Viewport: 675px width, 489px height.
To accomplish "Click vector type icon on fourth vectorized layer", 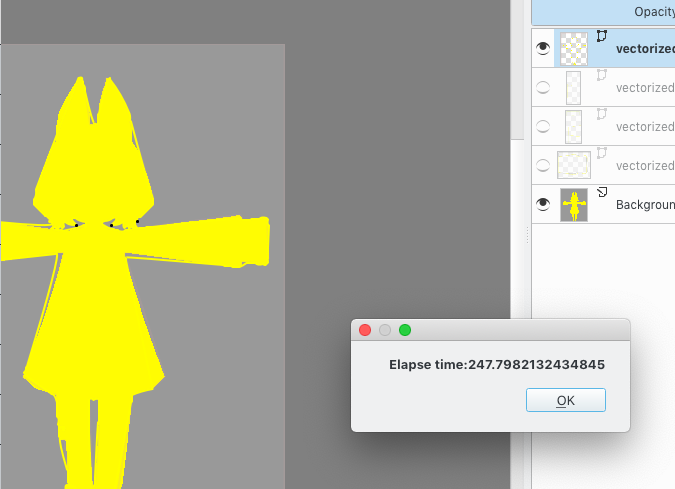I will point(602,153).
